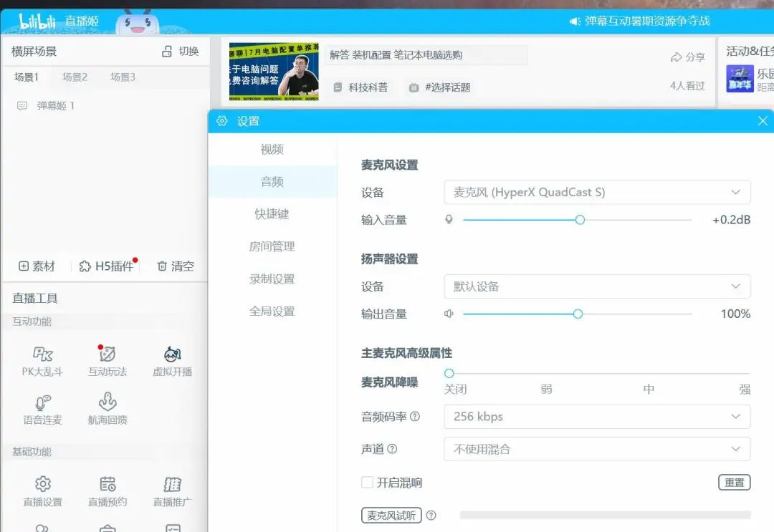
Task: Click the 航海回廊 icon
Action: point(107,410)
